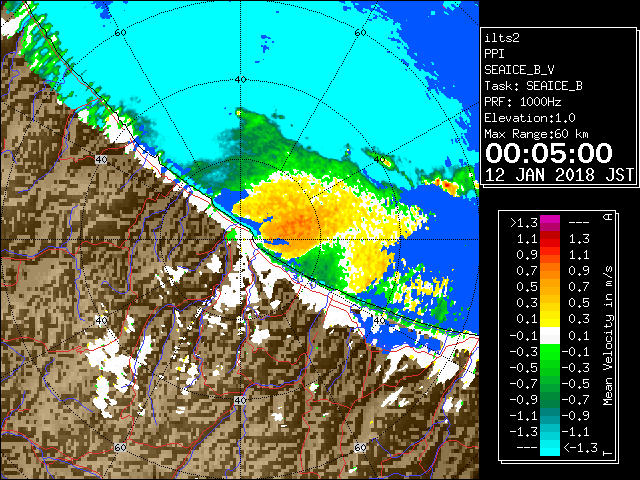Click the 'PRF: 1000Hz' entry
This screenshot has width=640, height=480.
(x=523, y=102)
